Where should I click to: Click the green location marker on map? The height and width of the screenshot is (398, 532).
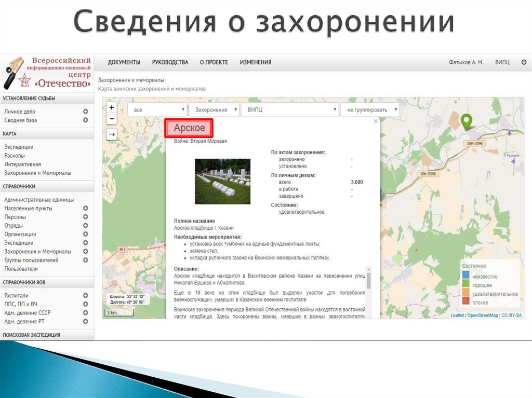[467, 121]
